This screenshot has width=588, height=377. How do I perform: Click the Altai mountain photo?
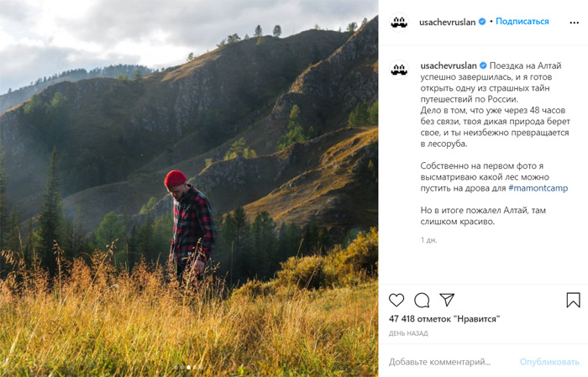pos(189,188)
